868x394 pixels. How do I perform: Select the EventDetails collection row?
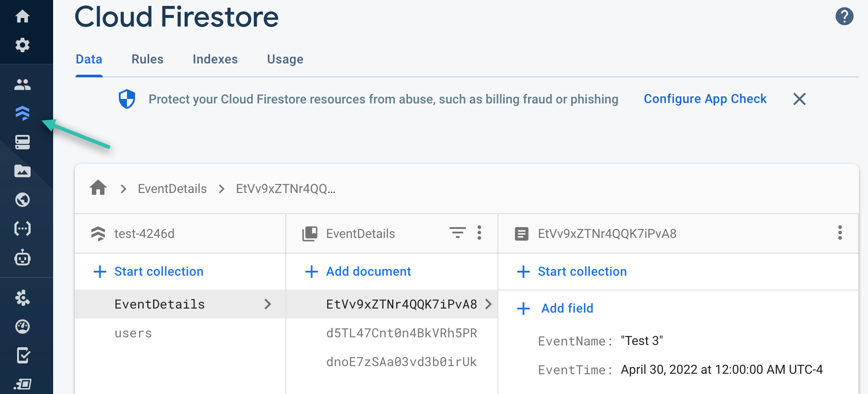[x=180, y=304]
